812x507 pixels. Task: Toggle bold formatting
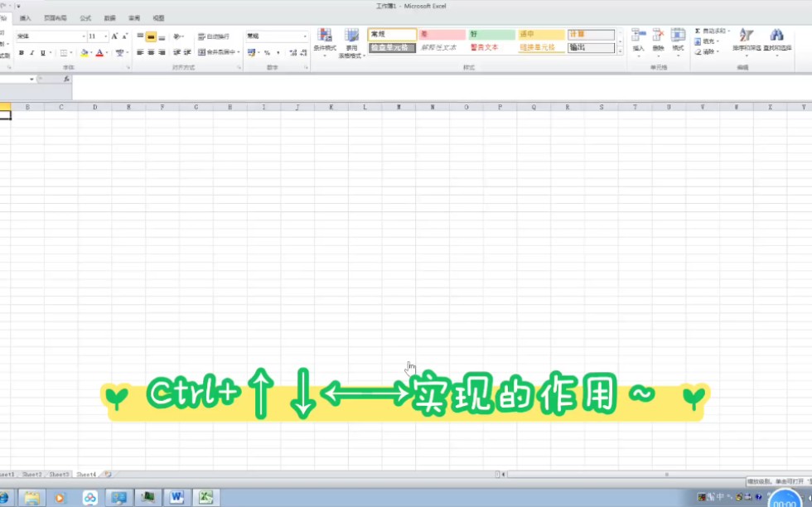coord(21,52)
